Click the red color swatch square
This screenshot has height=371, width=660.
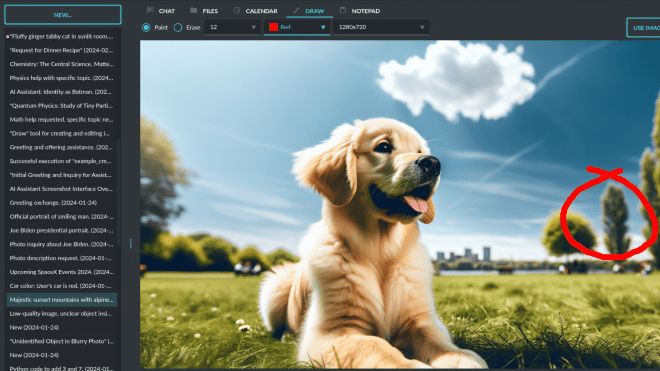coord(273,27)
